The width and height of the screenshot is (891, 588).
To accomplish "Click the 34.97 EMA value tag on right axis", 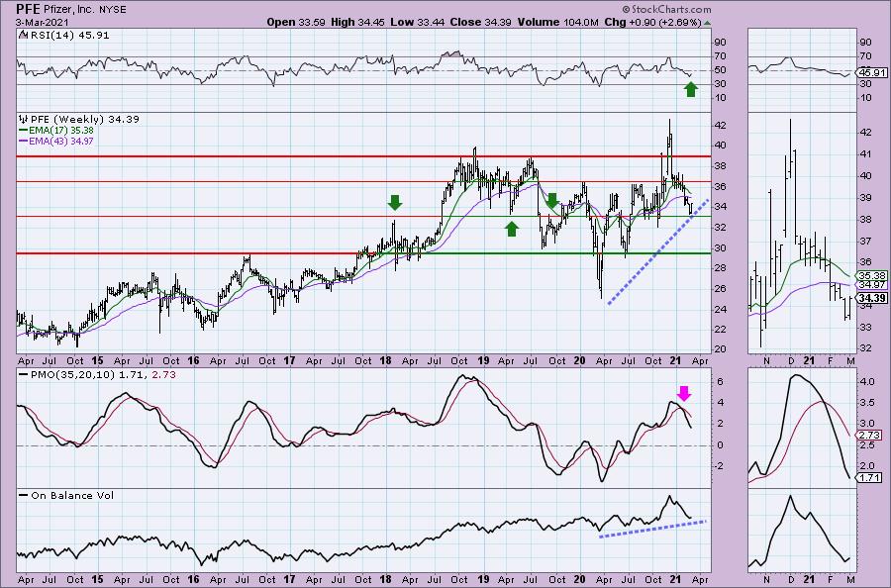I will (x=870, y=285).
